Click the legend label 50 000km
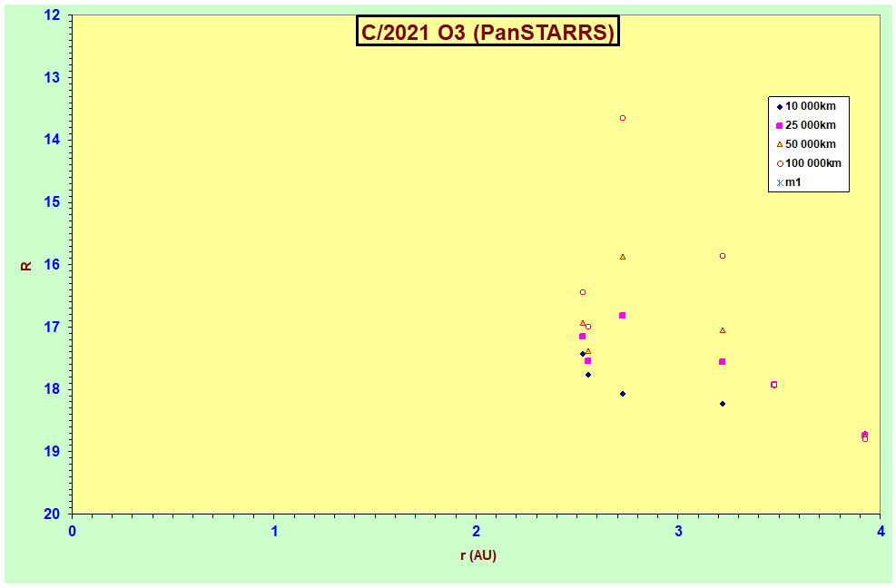 (x=811, y=144)
